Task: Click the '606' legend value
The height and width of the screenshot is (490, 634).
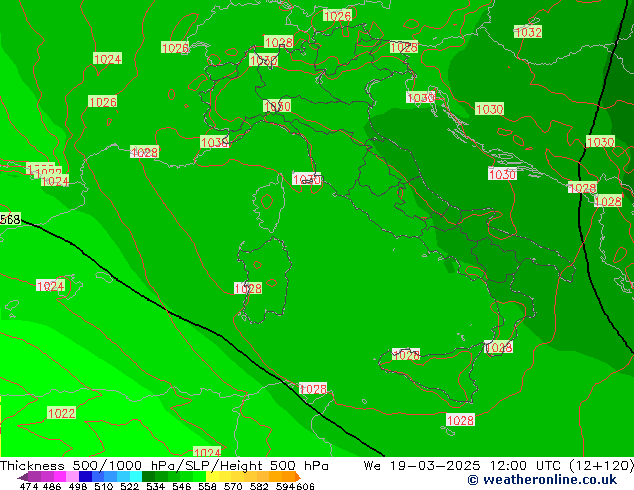Action: point(305,486)
